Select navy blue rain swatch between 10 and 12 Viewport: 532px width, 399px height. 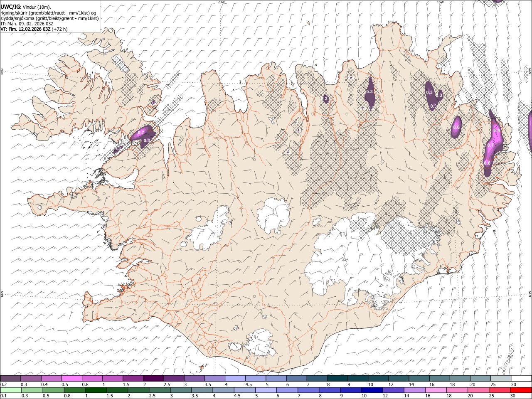(372, 390)
